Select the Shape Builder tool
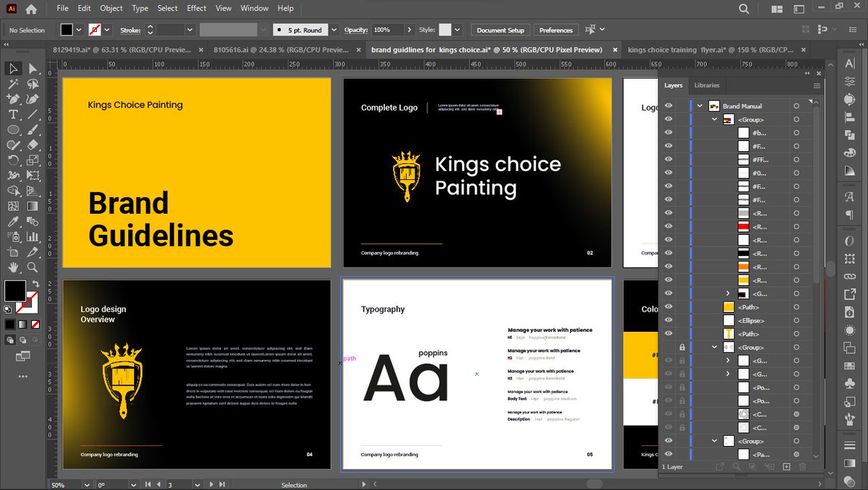The image size is (868, 490). point(13,191)
